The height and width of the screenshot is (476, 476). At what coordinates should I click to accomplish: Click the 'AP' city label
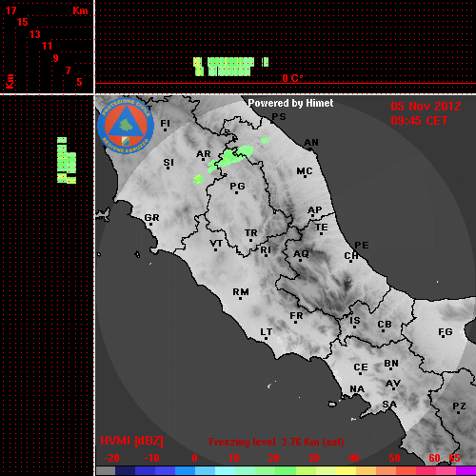point(315,210)
